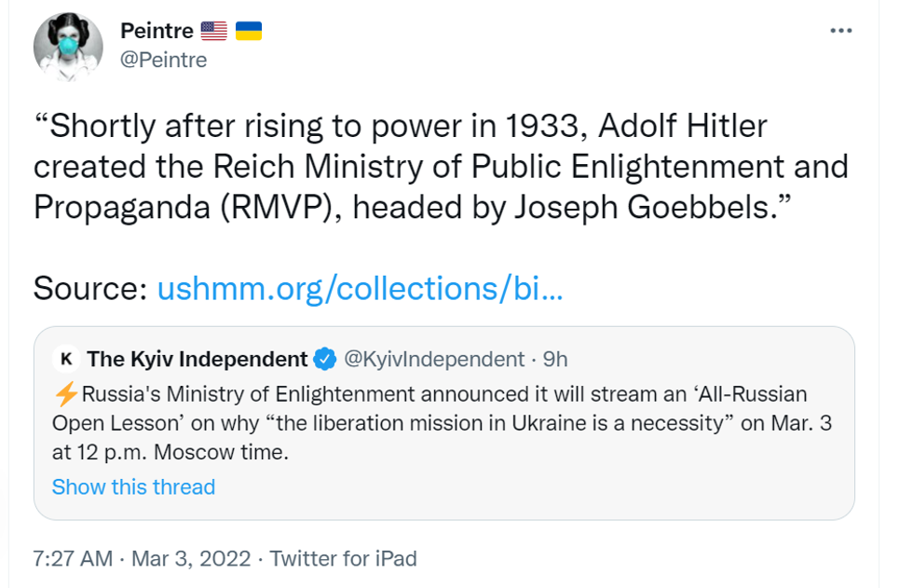This screenshot has width=913, height=588.
Task: Click the blue verified checkmark badge
Action: (x=324, y=359)
